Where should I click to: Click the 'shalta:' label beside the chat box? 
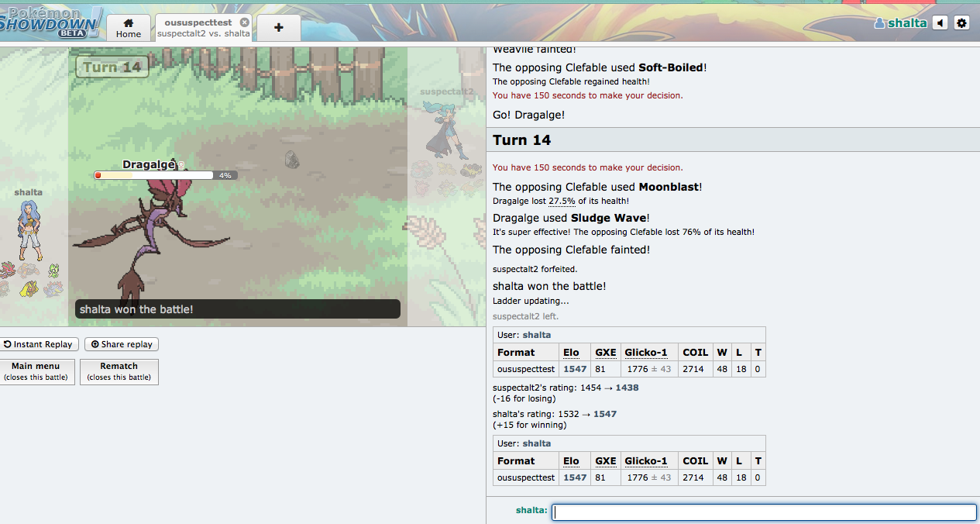coord(531,510)
